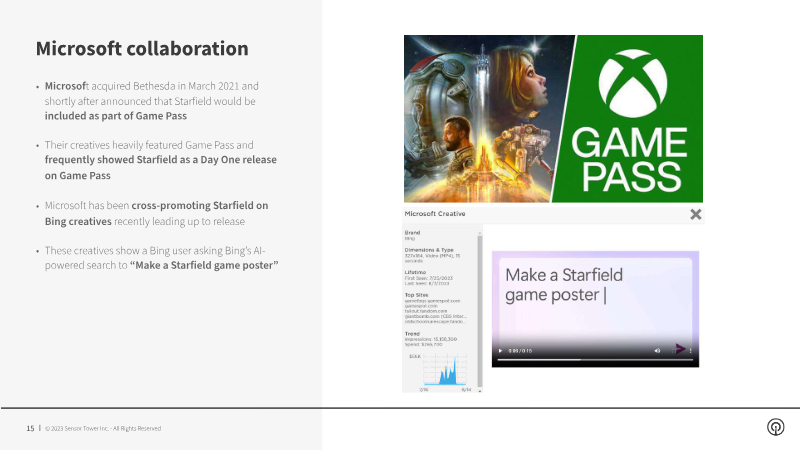Viewport: 800px width, 450px height.
Task: Play the Bing creative video
Action: click(500, 351)
